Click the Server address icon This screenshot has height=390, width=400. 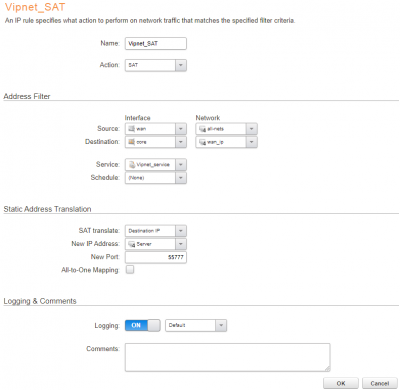pos(132,244)
